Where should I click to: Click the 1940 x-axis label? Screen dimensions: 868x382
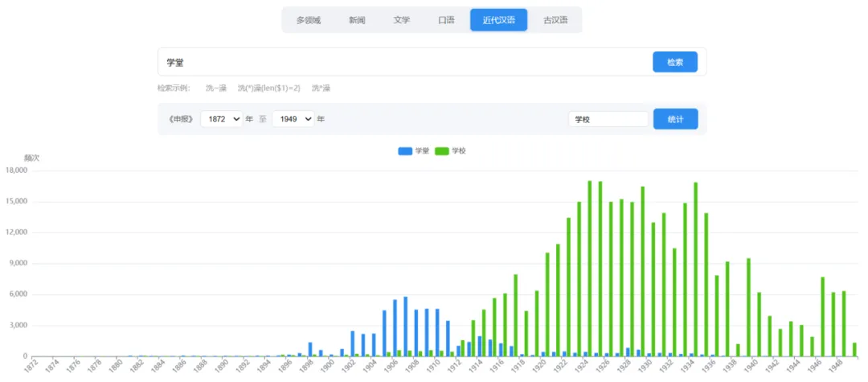(750, 367)
